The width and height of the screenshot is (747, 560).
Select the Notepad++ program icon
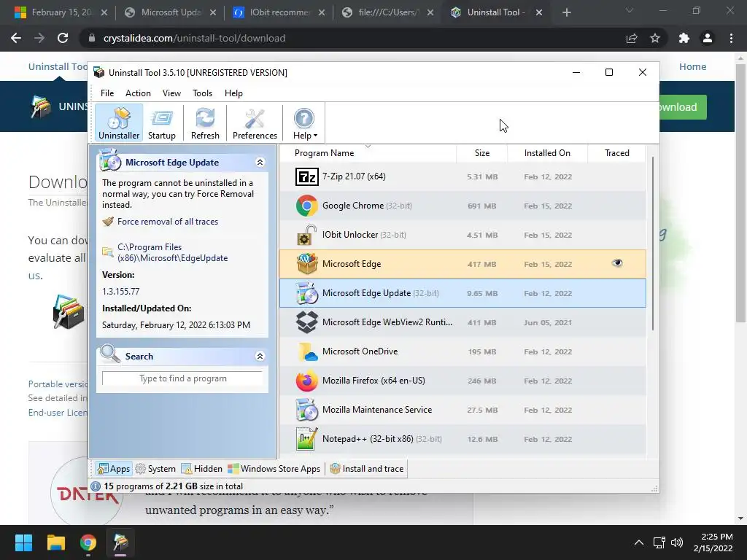tap(307, 438)
